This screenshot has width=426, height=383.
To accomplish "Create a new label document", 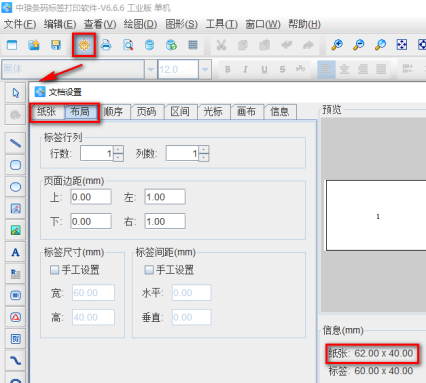I will (12, 45).
